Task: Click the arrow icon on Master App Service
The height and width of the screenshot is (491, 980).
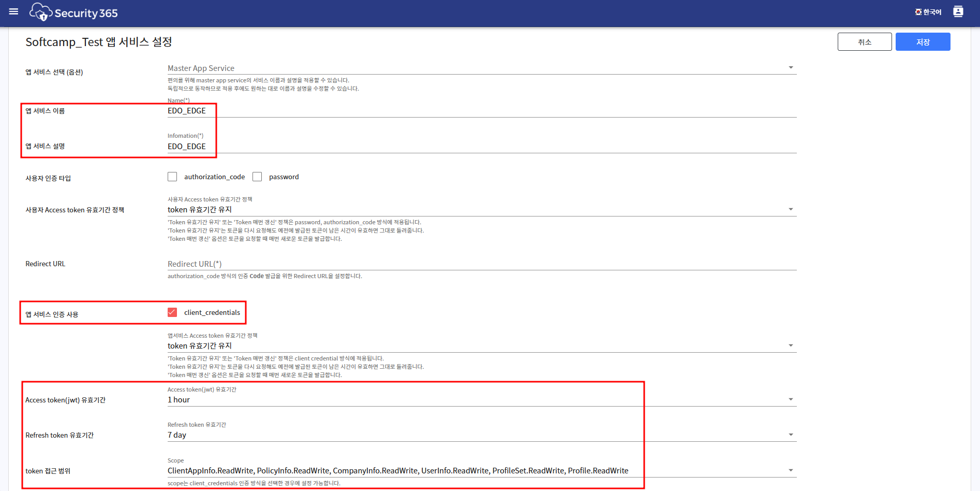Action: 791,68
